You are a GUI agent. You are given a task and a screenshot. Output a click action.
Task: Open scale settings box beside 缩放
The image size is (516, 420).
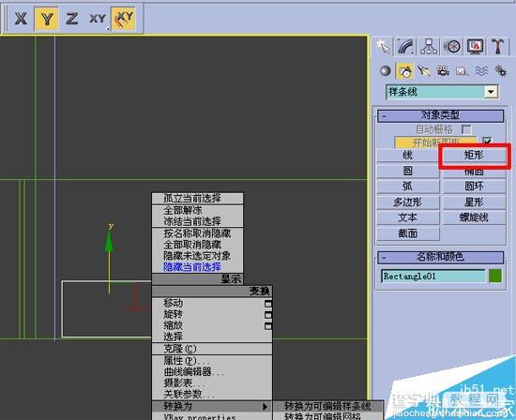pyautogui.click(x=268, y=326)
